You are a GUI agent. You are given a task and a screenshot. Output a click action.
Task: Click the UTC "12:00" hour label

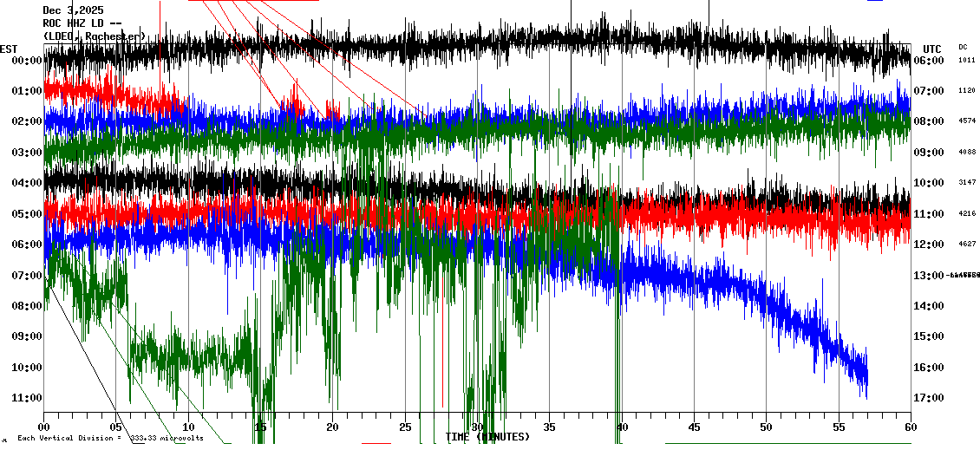928,245
